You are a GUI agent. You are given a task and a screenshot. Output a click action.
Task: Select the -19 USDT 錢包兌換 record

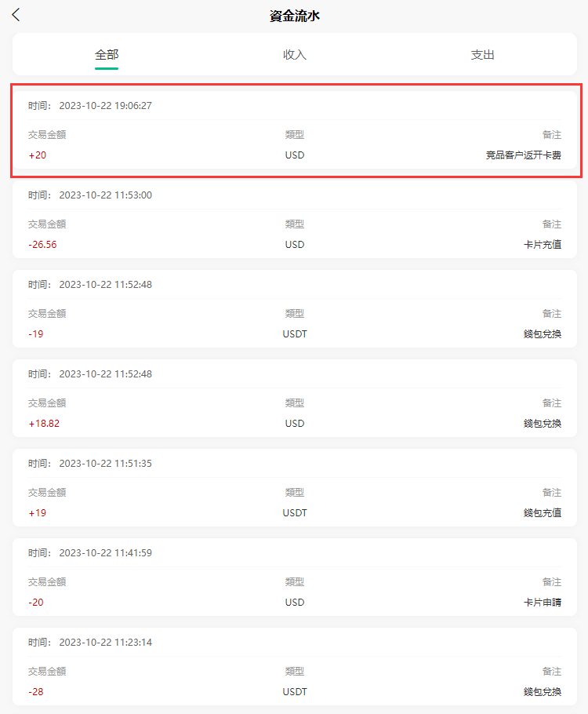[294, 312]
